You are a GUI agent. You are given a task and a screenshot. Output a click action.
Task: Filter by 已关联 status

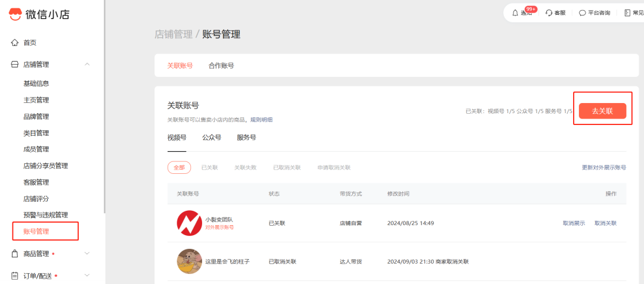point(209,168)
